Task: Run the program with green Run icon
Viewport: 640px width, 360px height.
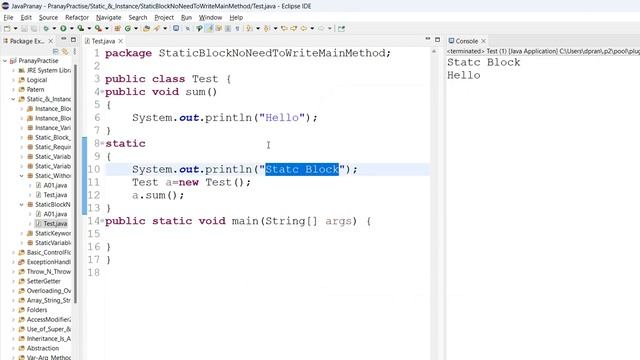Action: pyautogui.click(x=64, y=29)
